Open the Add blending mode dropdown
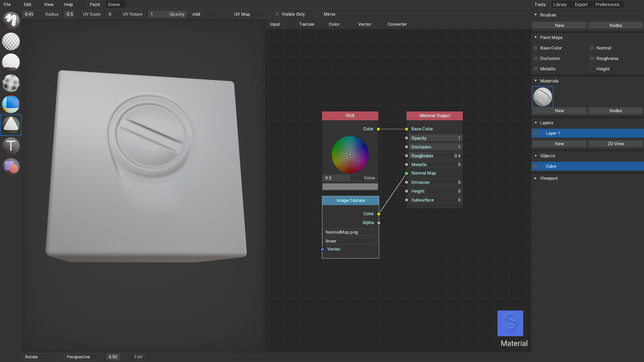Viewport: 644px width, 362px height. coord(209,14)
